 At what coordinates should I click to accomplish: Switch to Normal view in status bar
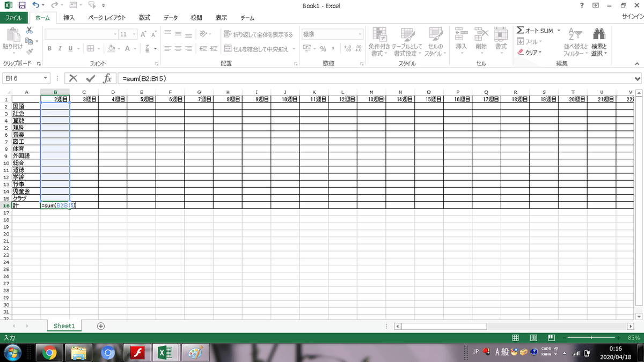pyautogui.click(x=516, y=338)
